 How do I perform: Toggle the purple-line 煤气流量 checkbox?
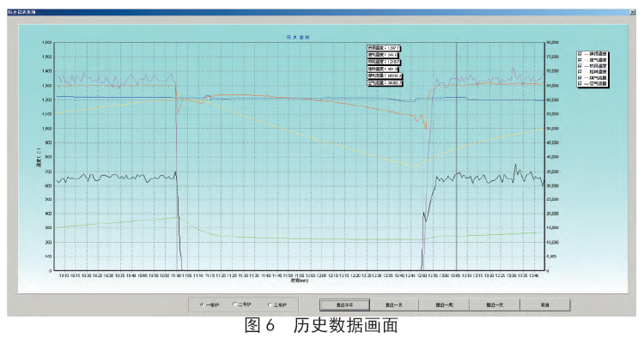[x=580, y=77]
